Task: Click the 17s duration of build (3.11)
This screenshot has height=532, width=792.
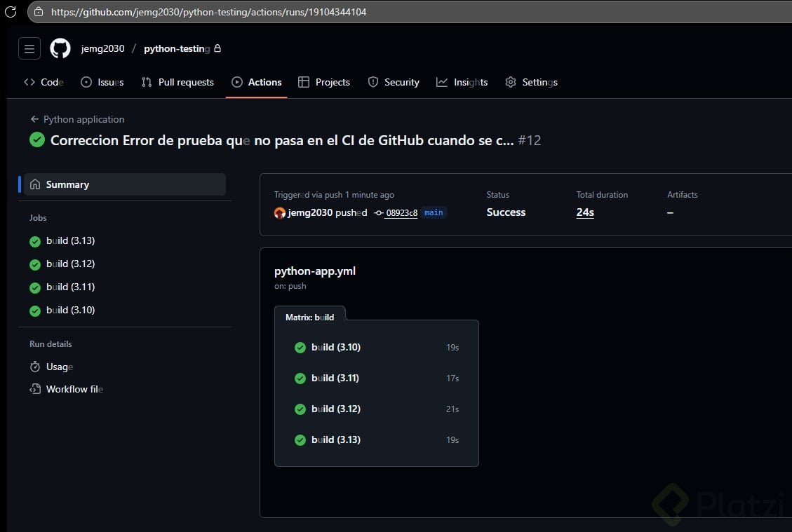Action: (452, 378)
